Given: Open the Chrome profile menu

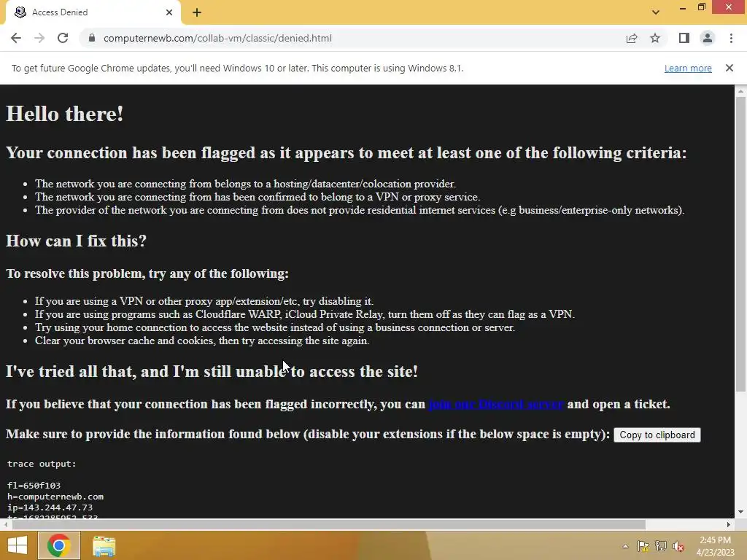Looking at the screenshot, I should (708, 38).
